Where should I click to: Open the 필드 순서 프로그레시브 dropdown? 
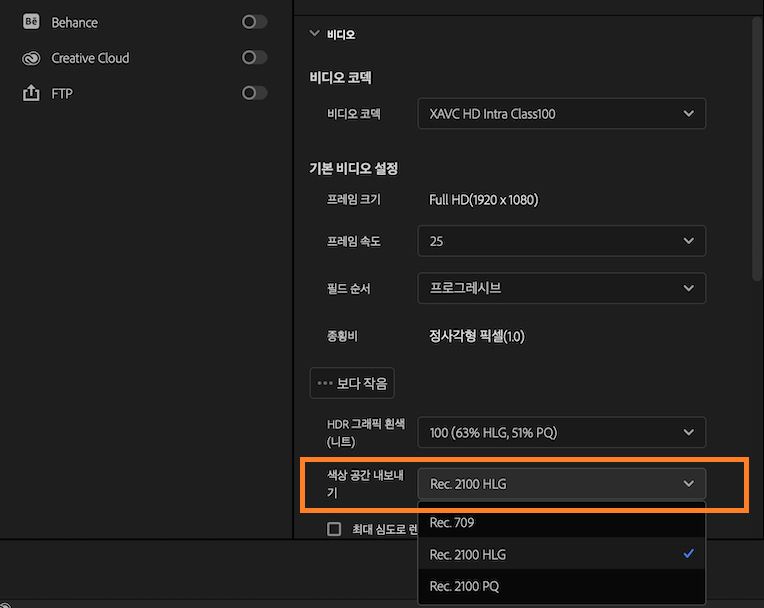tap(561, 288)
